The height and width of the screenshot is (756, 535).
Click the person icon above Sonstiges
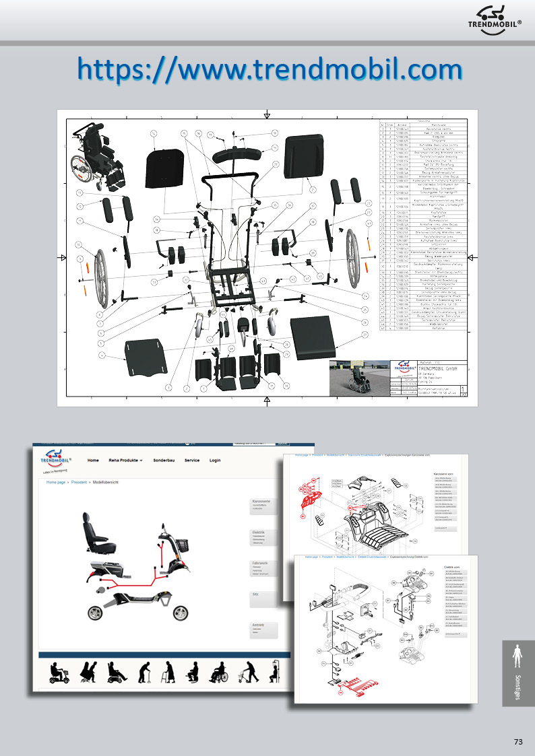[x=517, y=656]
